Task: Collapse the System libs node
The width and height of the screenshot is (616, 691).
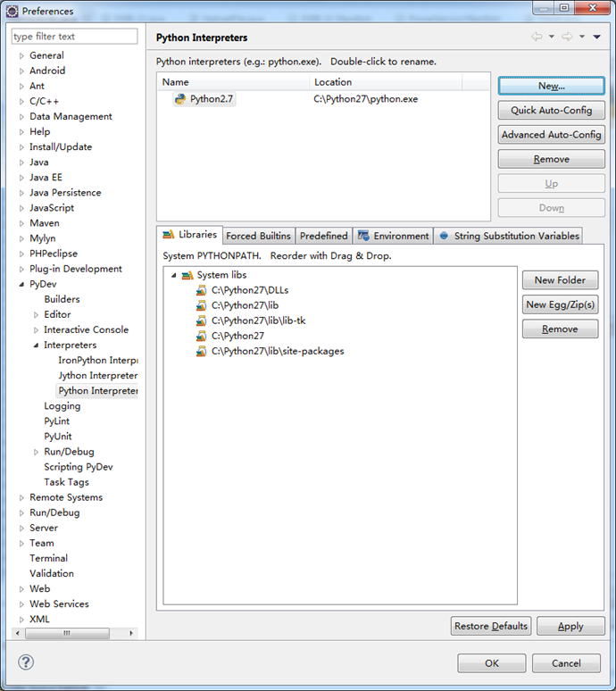Action: pyautogui.click(x=174, y=276)
